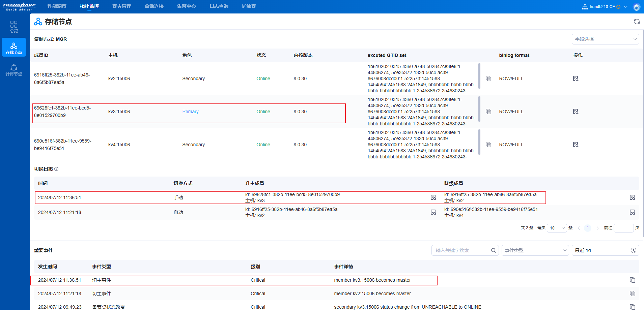The image size is (644, 310).
Task: Click the 备节点状态改变 event type cell
Action: click(x=109, y=307)
